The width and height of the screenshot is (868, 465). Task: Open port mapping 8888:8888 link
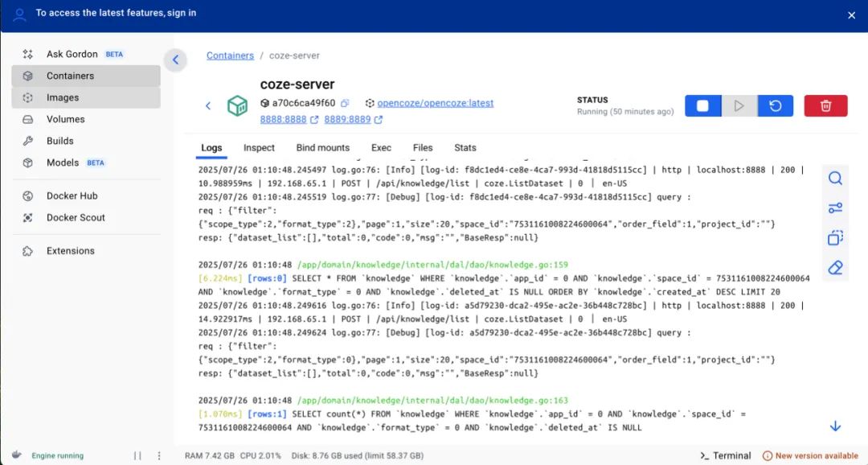coord(289,119)
